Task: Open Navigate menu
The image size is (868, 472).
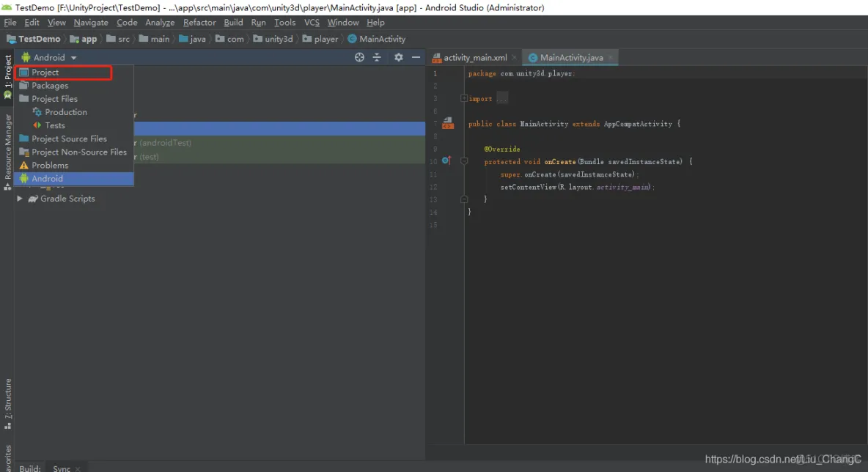Action: (x=91, y=23)
